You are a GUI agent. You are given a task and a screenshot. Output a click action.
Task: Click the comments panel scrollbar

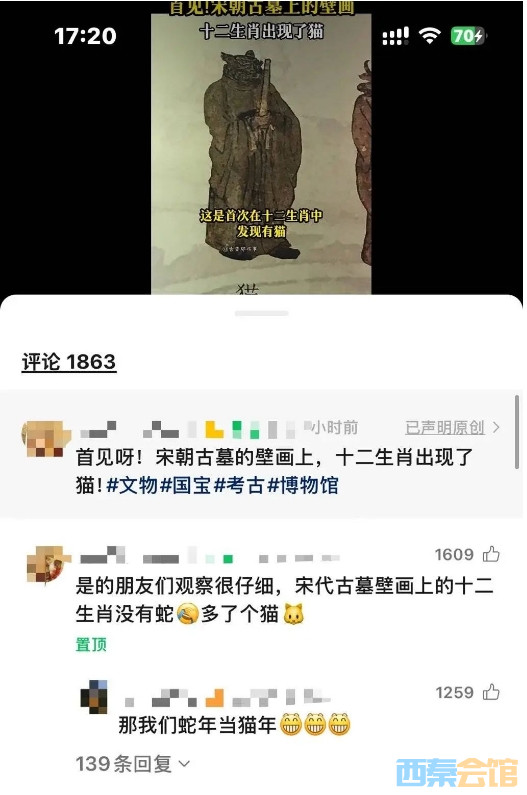tap(517, 432)
